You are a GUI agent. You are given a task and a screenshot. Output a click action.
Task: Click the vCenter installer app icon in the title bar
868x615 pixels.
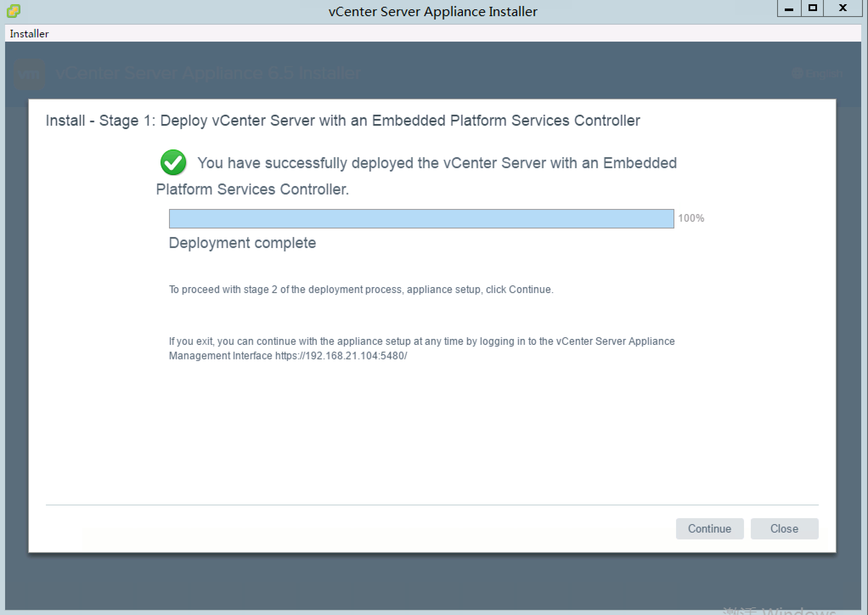(x=14, y=11)
